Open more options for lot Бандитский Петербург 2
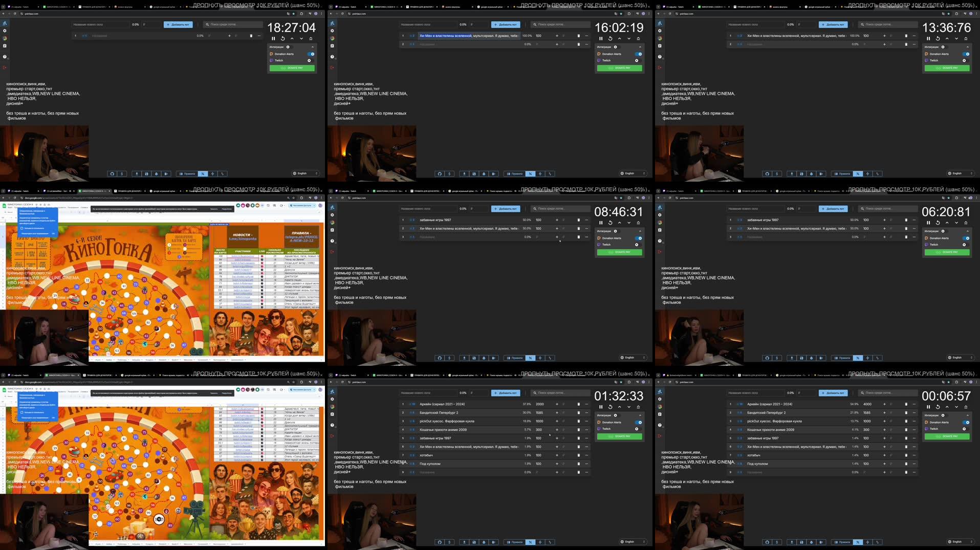This screenshot has height=550, width=980. coord(587,412)
